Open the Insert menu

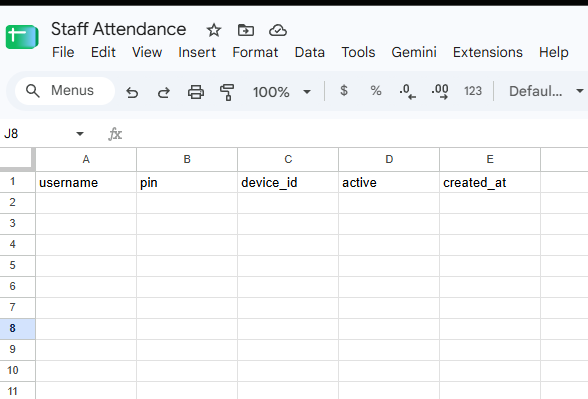(x=197, y=52)
